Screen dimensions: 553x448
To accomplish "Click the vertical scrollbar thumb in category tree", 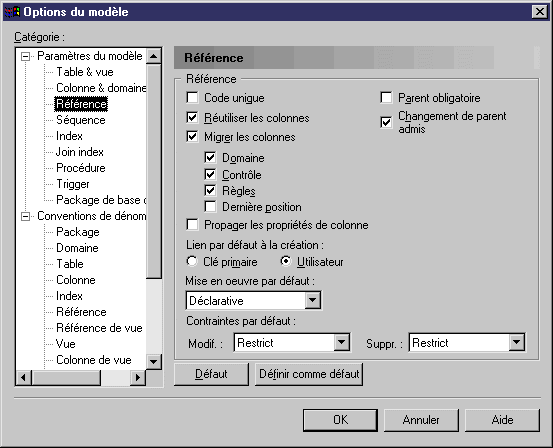I will pos(154,171).
